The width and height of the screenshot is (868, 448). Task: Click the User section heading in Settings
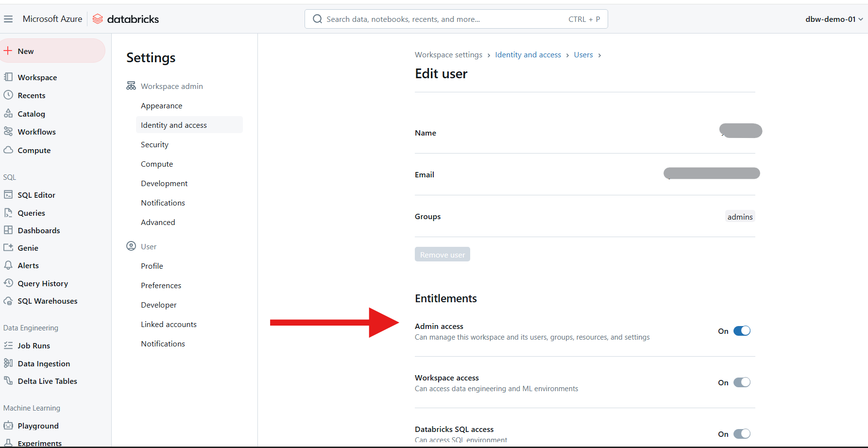[149, 246]
